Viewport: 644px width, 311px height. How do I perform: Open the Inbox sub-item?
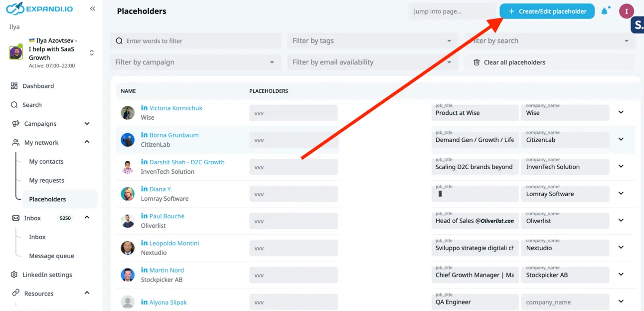click(x=37, y=237)
